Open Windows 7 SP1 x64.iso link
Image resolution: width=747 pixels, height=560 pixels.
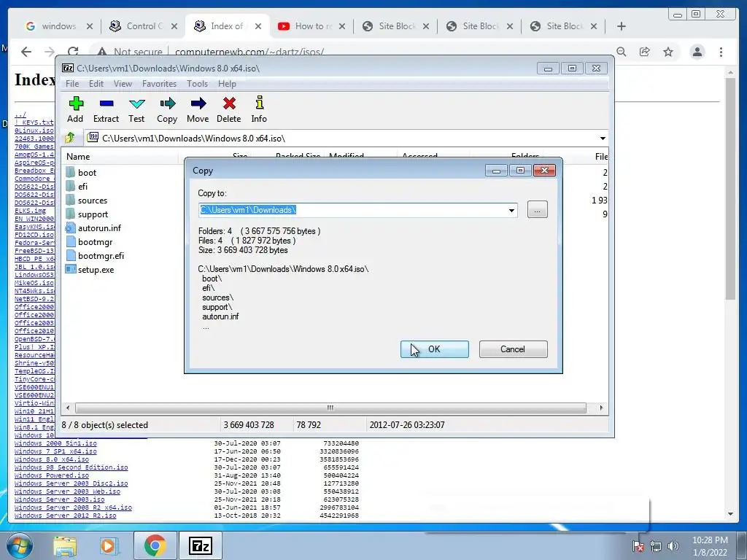[55, 451]
